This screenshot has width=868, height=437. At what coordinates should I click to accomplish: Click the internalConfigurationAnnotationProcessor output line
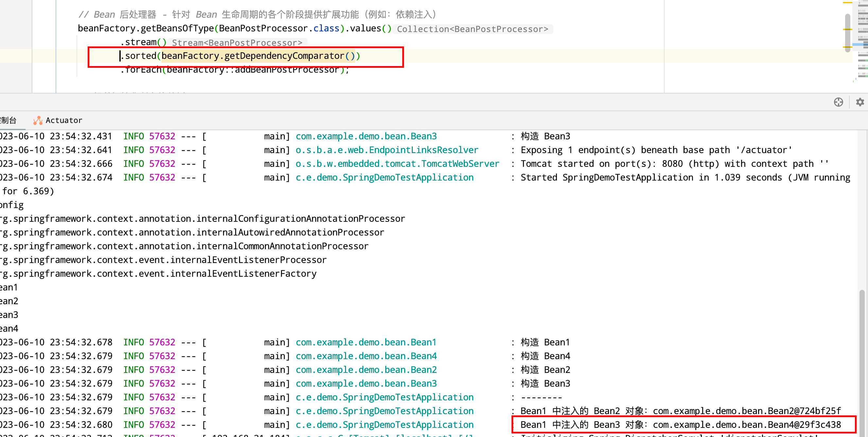tap(202, 219)
